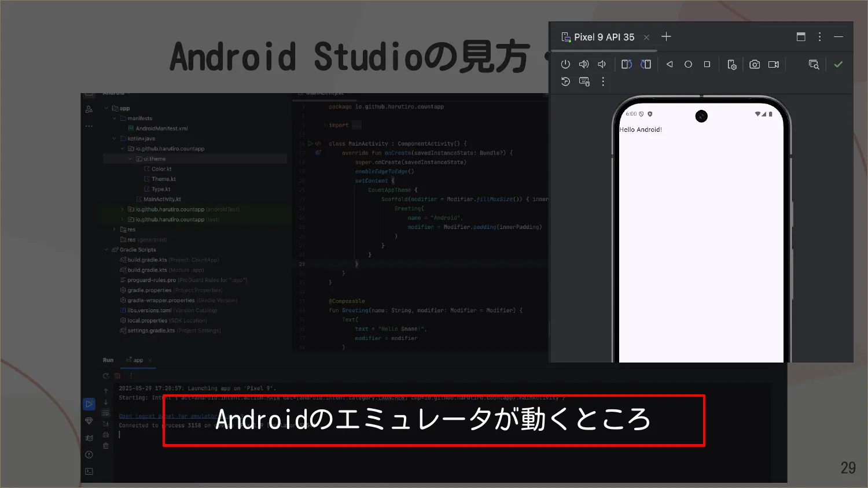The height and width of the screenshot is (488, 868).
Task: Tap the emulator Home circle icon
Action: tap(688, 64)
